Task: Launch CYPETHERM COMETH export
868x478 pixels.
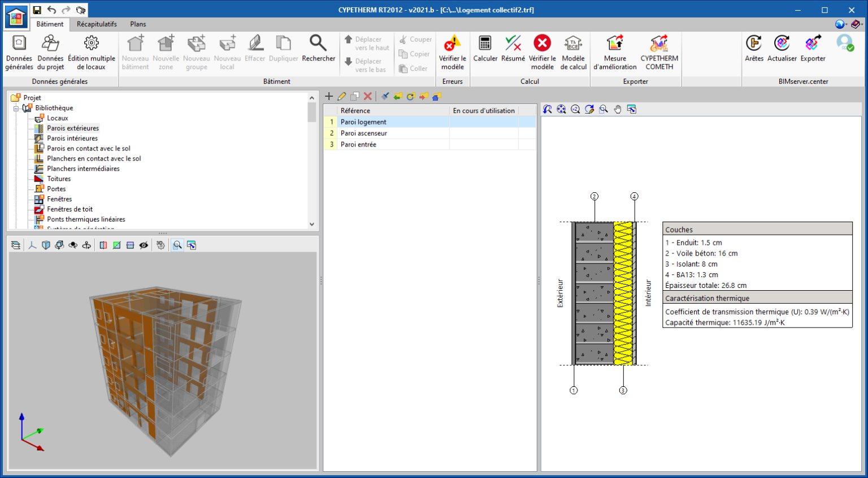Action: [x=659, y=52]
